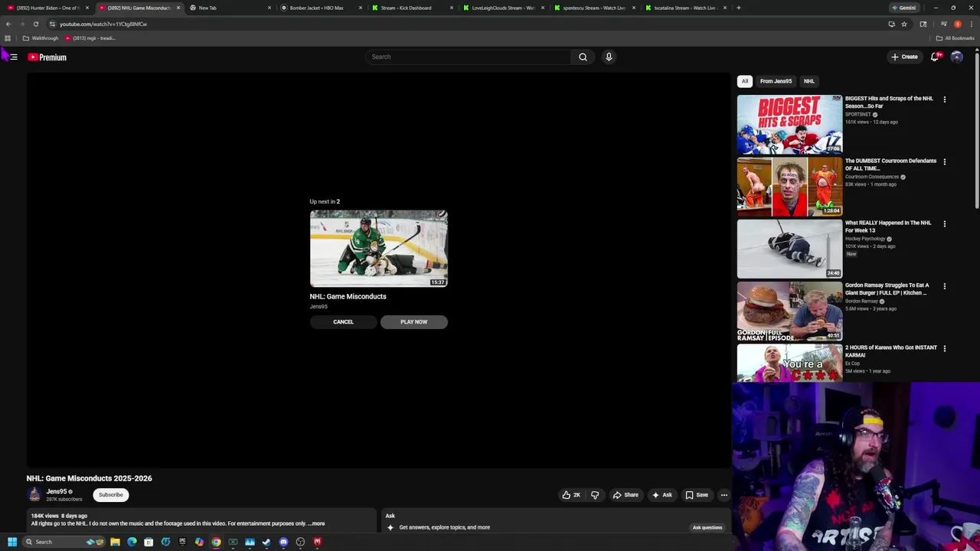The width and height of the screenshot is (980, 551).
Task: Click PLAY NOW for next video
Action: [414, 322]
